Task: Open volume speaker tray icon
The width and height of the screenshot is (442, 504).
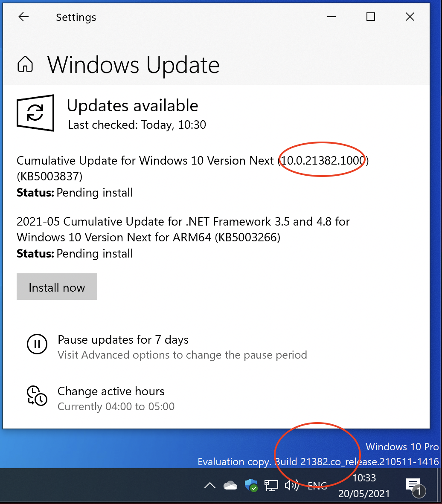Action: pos(292,485)
